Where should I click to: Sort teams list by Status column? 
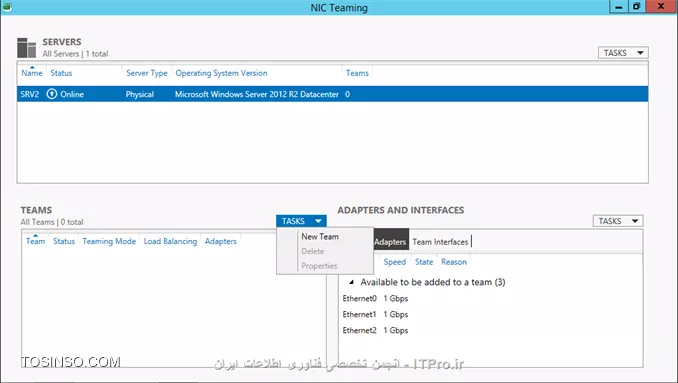64,241
